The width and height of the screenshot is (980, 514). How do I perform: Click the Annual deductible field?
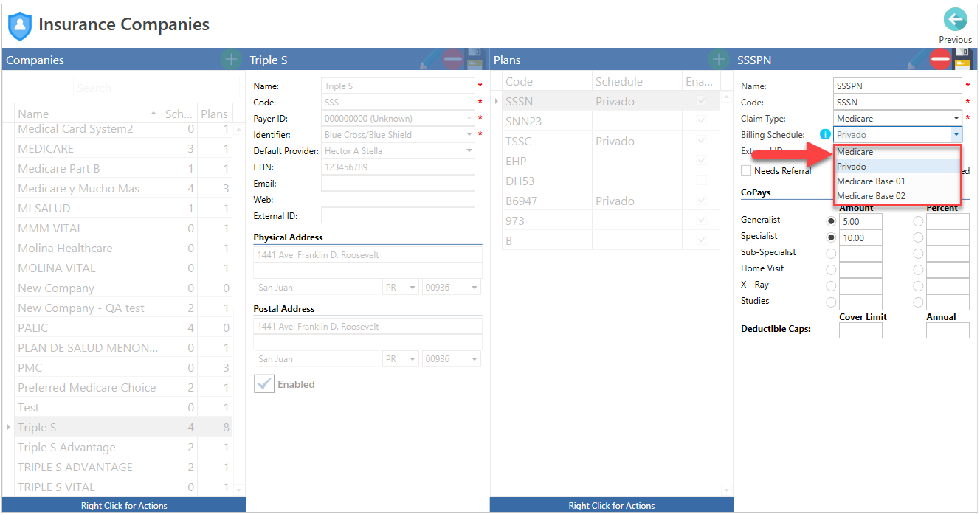[948, 330]
